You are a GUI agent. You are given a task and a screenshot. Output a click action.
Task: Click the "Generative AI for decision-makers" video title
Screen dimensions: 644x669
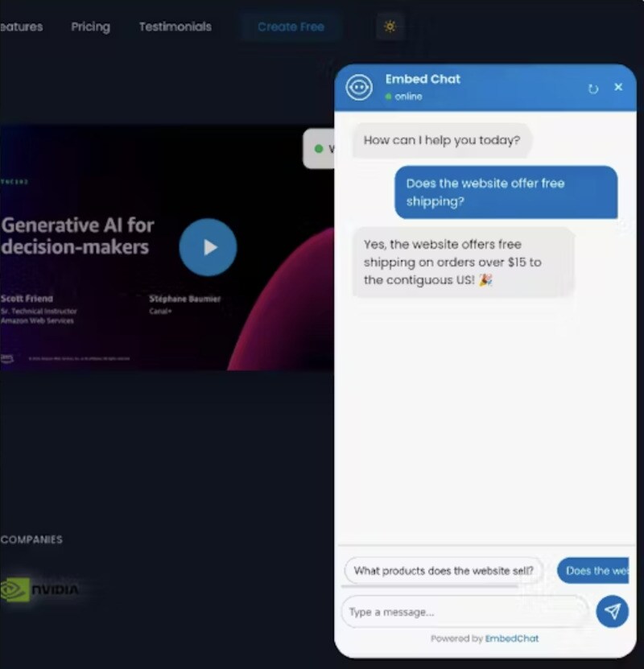coord(77,236)
